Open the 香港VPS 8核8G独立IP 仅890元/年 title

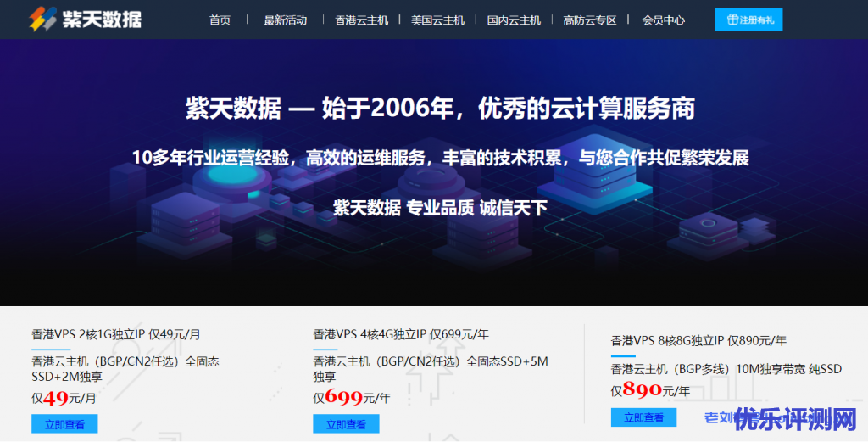698,341
